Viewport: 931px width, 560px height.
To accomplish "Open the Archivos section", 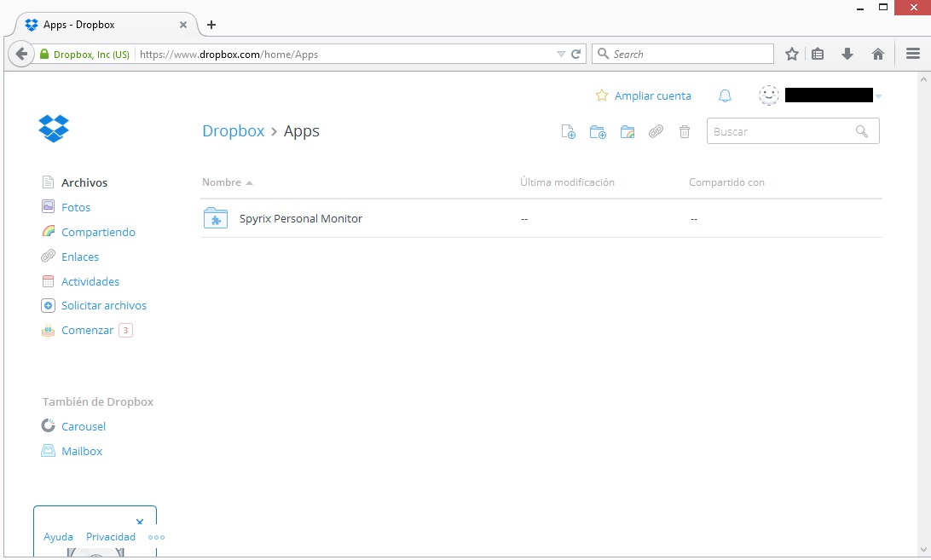I will (84, 182).
